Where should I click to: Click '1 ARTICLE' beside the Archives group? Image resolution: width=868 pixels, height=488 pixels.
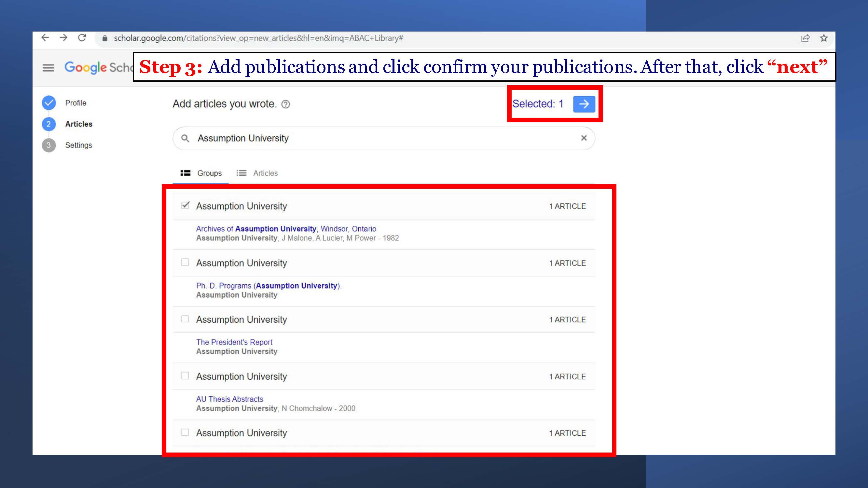click(567, 206)
